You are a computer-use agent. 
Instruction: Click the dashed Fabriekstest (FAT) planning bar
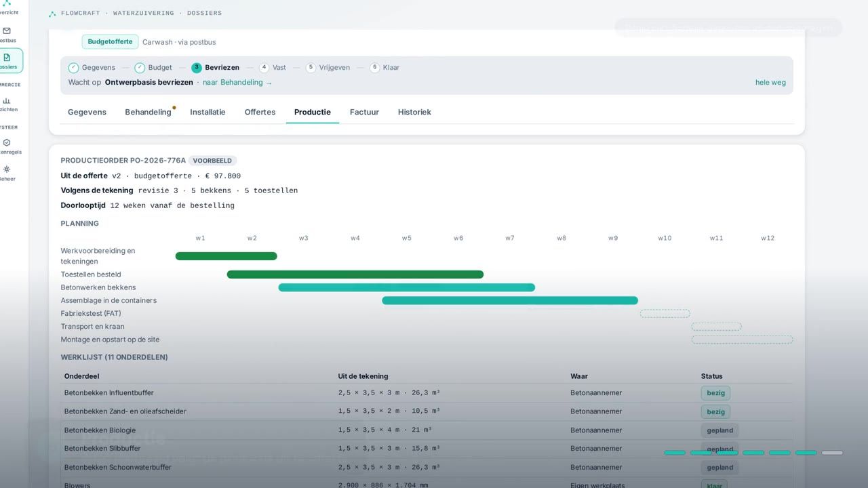(x=665, y=313)
